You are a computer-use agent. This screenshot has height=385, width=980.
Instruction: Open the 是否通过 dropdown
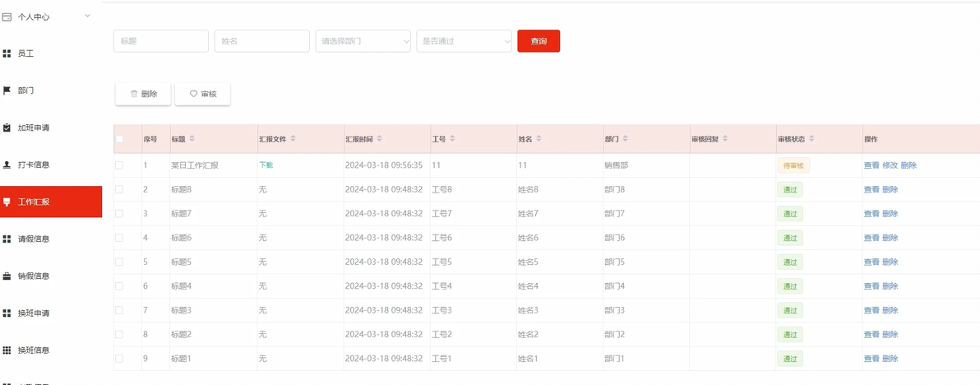464,41
